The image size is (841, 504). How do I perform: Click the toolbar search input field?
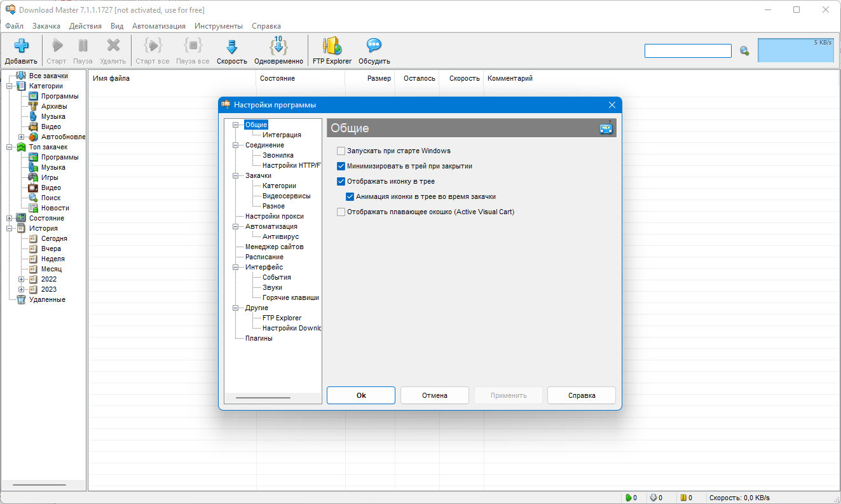(x=688, y=51)
